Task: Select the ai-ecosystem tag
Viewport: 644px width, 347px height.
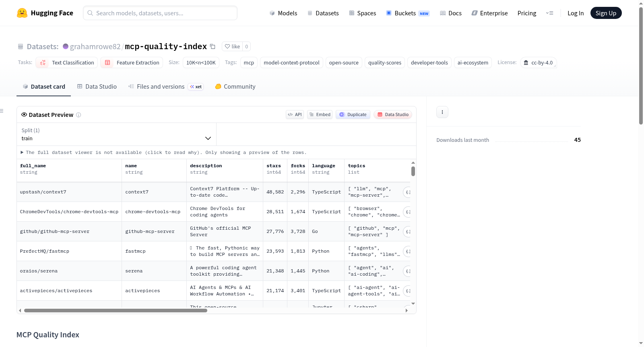Action: point(473,62)
